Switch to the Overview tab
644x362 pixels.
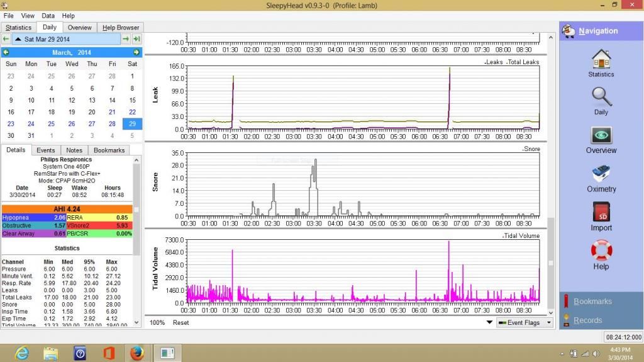point(80,28)
